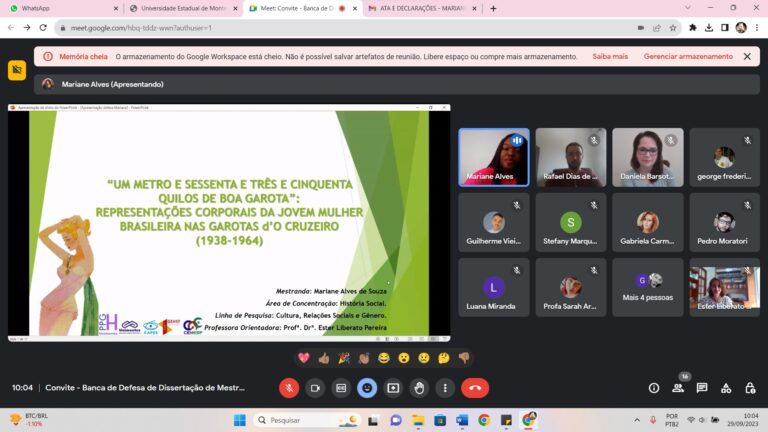
Task: Send the heart emoji reaction
Action: (304, 357)
